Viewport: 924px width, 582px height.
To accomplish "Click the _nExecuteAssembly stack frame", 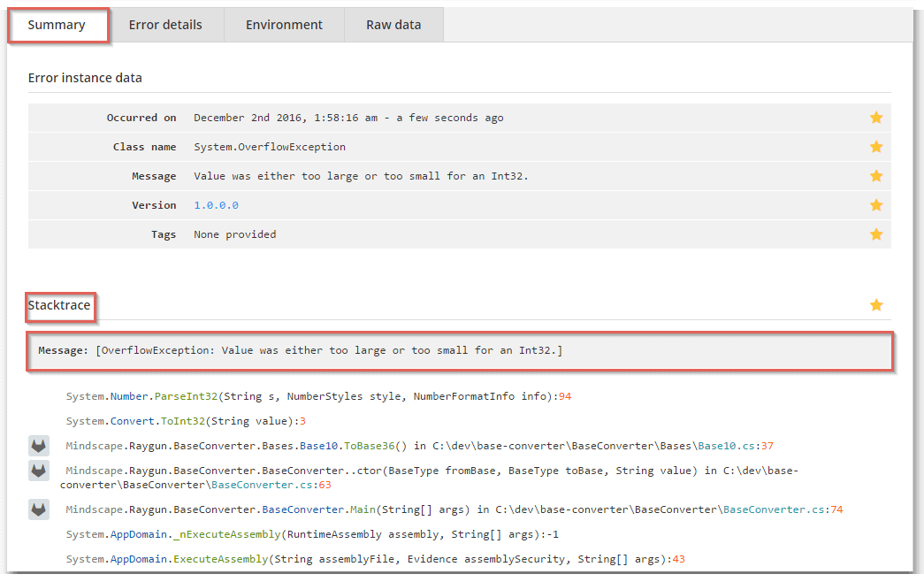I will pyautogui.click(x=312, y=534).
